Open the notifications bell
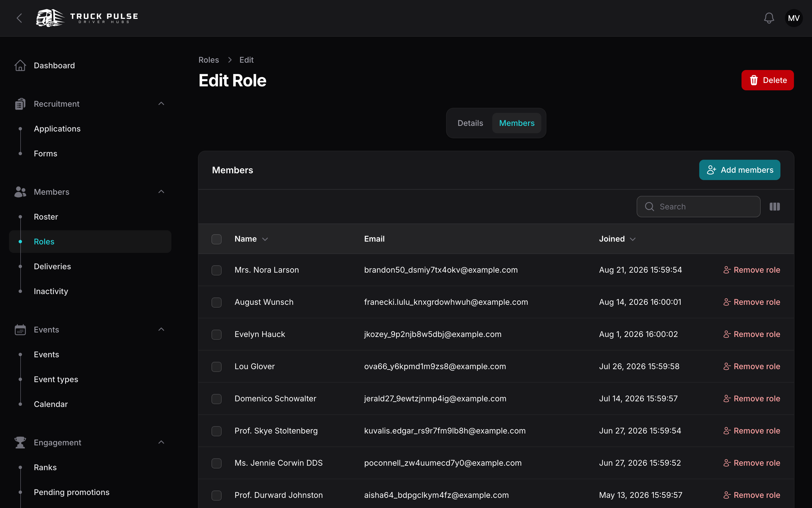Viewport: 812px width, 508px height. [x=769, y=18]
